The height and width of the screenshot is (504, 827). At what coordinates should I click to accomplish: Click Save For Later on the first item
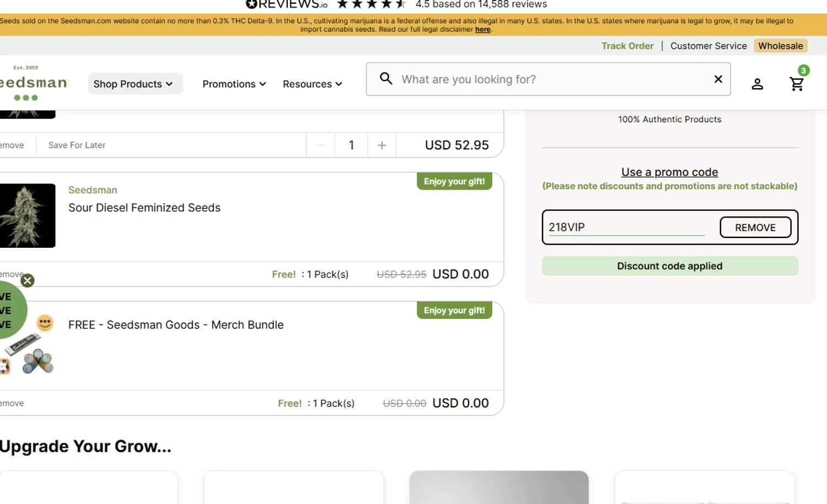(x=77, y=145)
